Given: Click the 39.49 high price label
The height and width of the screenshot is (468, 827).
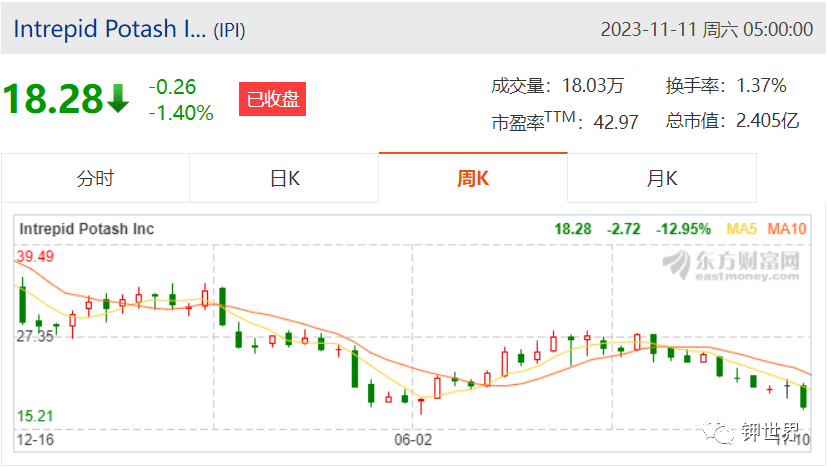Looking at the screenshot, I should pyautogui.click(x=35, y=256).
